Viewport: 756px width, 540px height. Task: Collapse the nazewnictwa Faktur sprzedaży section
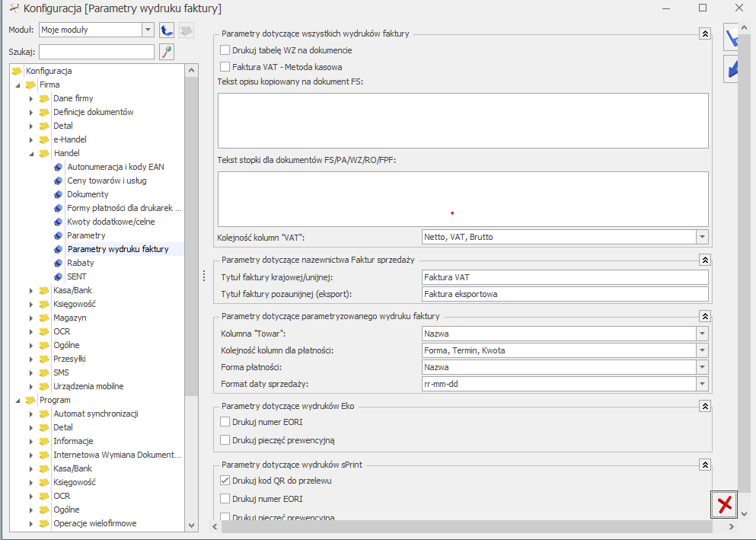[x=705, y=260]
